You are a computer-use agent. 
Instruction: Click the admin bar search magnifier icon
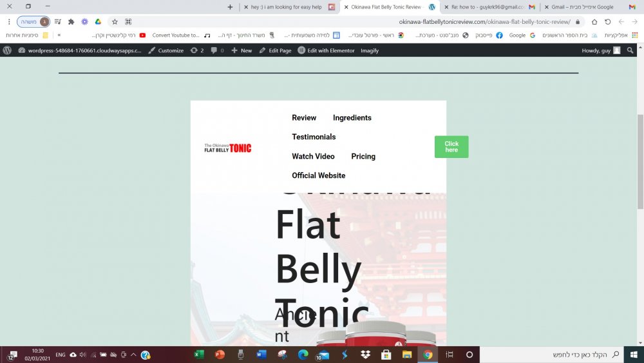pyautogui.click(x=630, y=50)
